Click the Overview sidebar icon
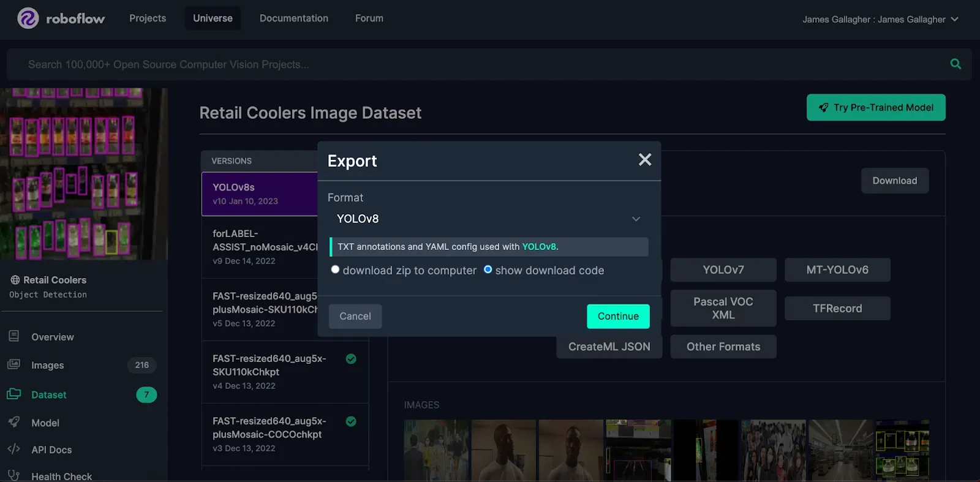This screenshot has width=980, height=482. click(13, 336)
